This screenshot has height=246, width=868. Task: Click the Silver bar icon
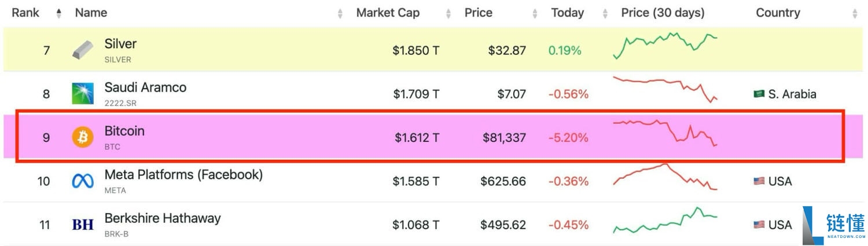[x=83, y=50]
